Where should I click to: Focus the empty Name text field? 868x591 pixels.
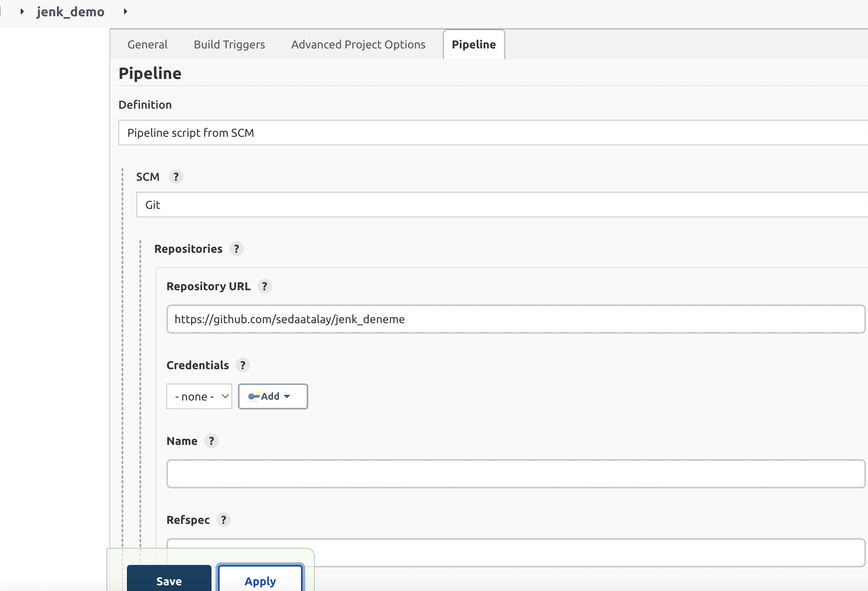[x=407, y=474]
